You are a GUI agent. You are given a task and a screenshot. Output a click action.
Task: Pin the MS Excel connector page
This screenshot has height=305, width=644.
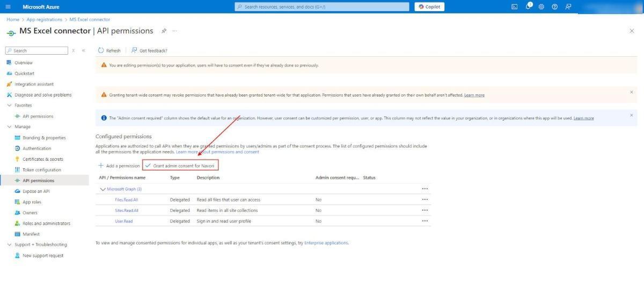(164, 31)
